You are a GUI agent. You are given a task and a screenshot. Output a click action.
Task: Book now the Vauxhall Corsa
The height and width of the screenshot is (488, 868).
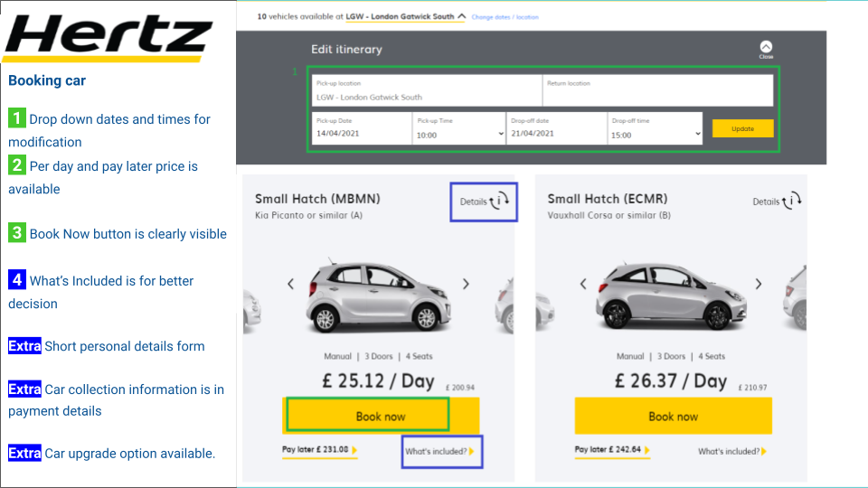coord(673,416)
